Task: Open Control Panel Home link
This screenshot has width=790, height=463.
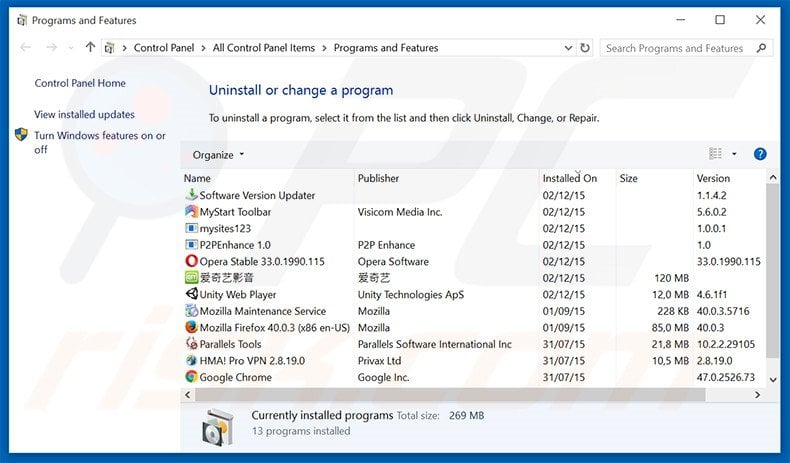Action: (x=80, y=83)
